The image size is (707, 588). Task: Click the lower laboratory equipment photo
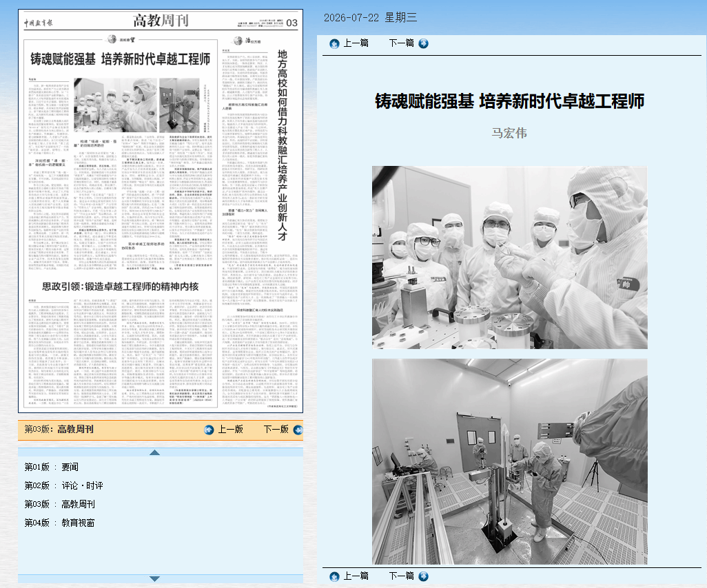pos(509,462)
